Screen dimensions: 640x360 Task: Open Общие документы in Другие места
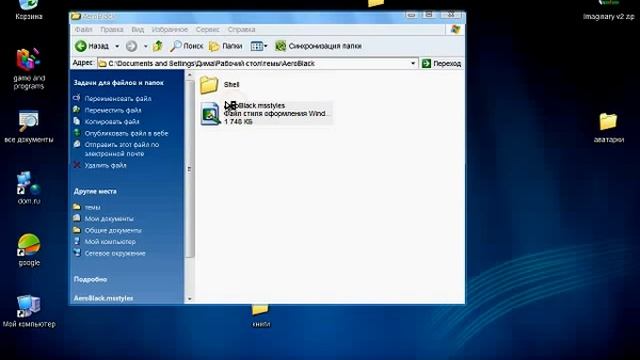[x=113, y=231]
